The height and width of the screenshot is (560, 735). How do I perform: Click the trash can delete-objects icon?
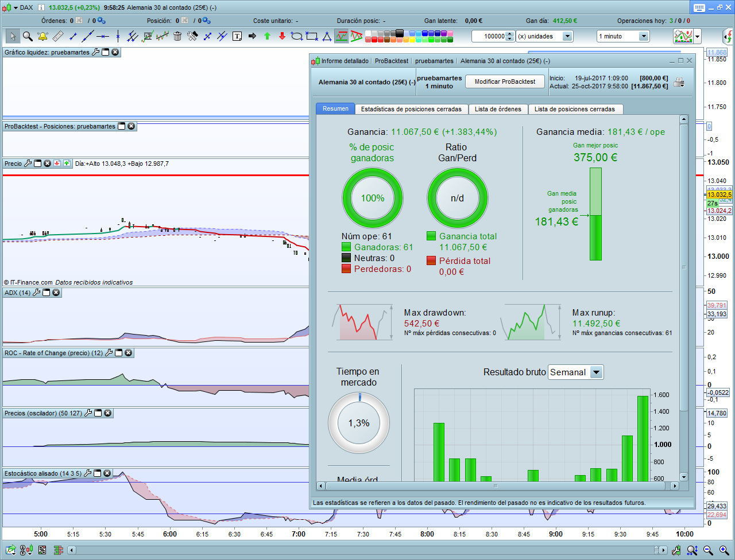(177, 36)
